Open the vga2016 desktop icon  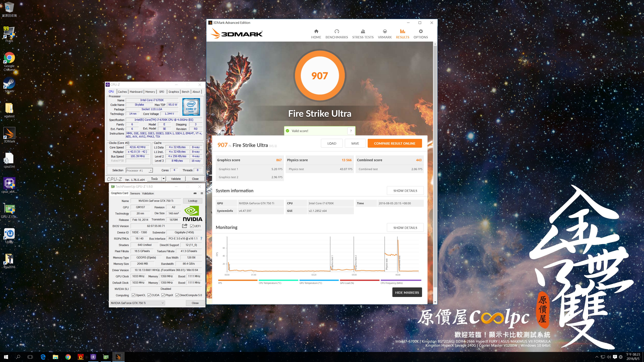(9, 261)
